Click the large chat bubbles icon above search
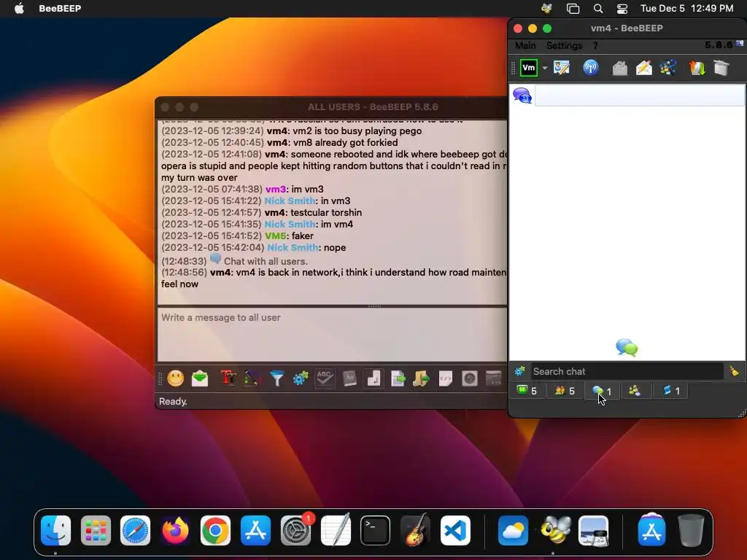 627,347
